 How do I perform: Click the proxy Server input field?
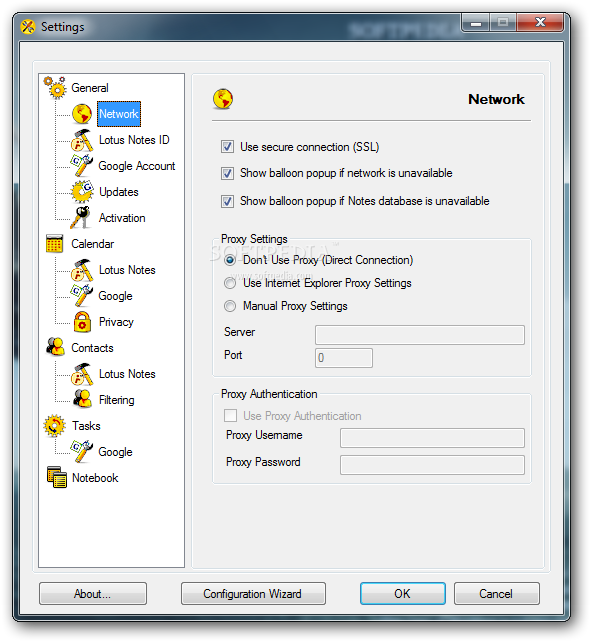tap(420, 335)
